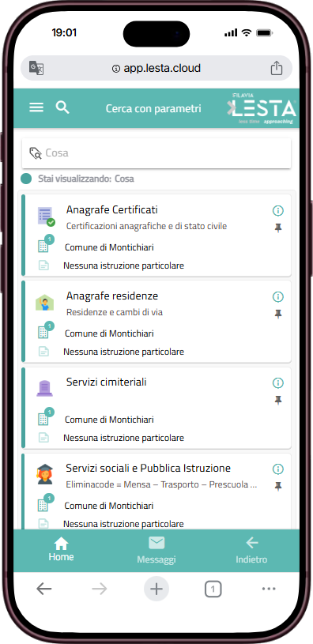Go back with browser back arrow
This screenshot has width=313, height=644.
tap(44, 589)
